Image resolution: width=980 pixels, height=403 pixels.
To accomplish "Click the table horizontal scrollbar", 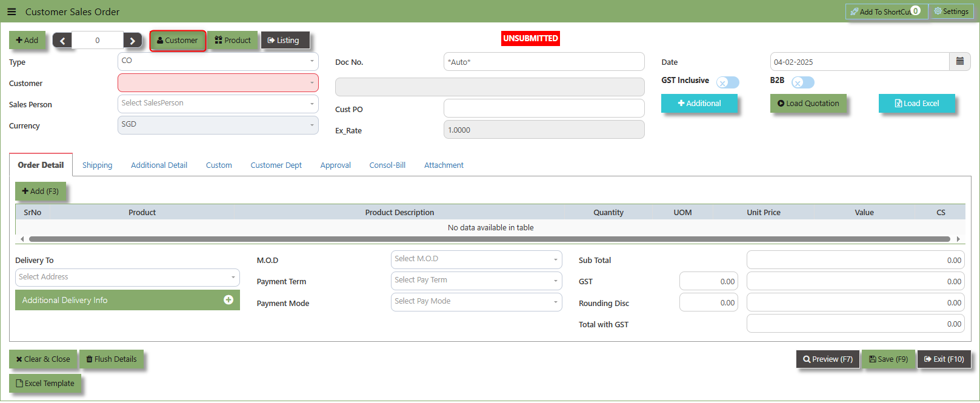I will click(x=490, y=239).
